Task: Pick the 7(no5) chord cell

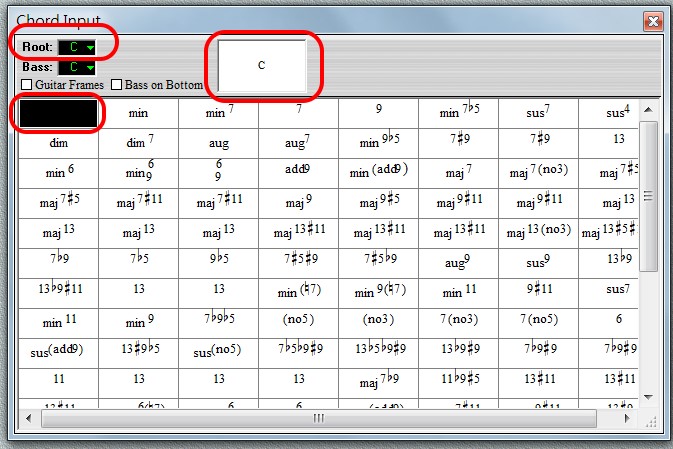Action: (539, 324)
